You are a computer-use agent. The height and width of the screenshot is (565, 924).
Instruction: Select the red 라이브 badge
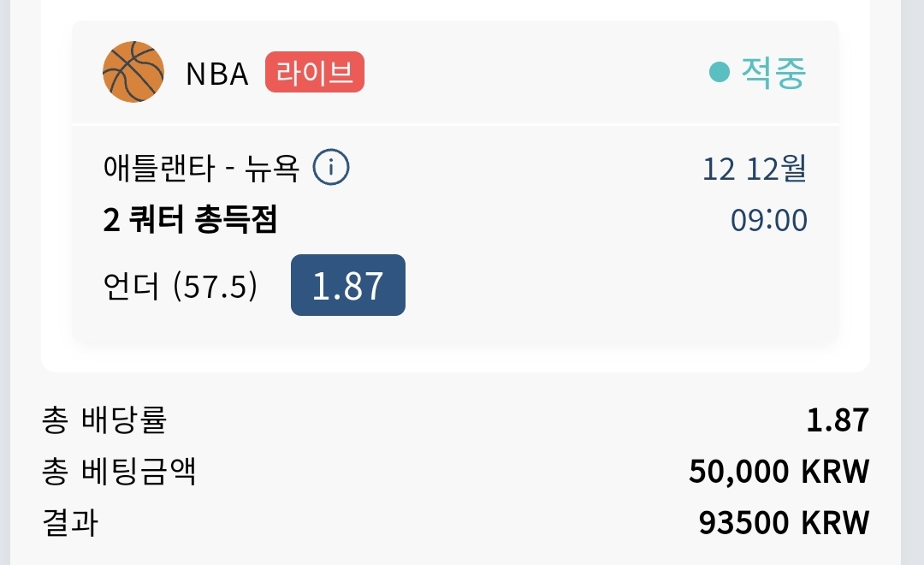click(315, 72)
